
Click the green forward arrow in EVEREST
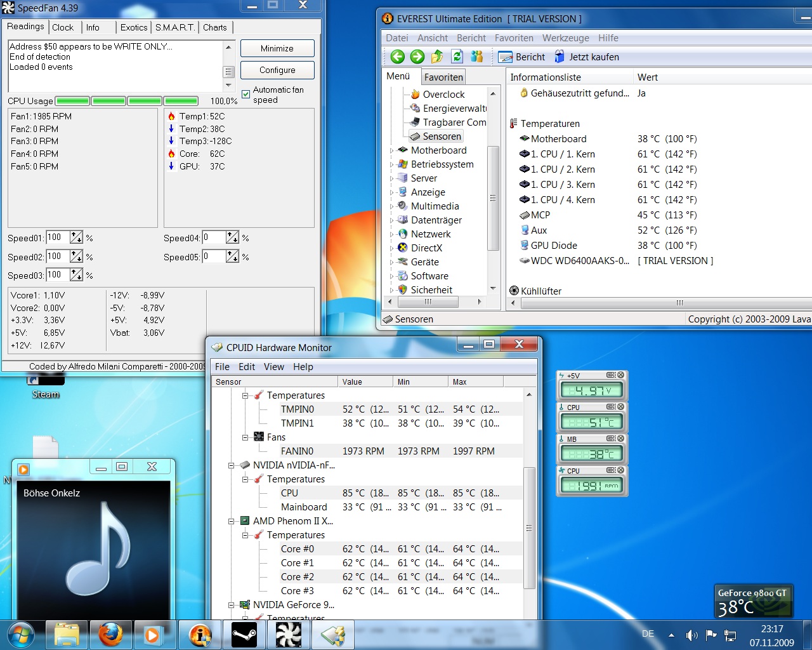[x=417, y=57]
